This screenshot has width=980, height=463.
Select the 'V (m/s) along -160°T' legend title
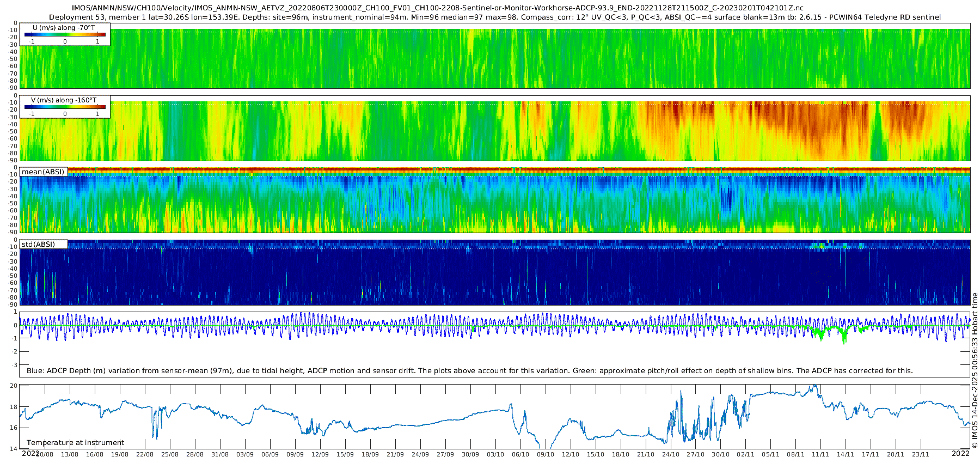(x=64, y=100)
